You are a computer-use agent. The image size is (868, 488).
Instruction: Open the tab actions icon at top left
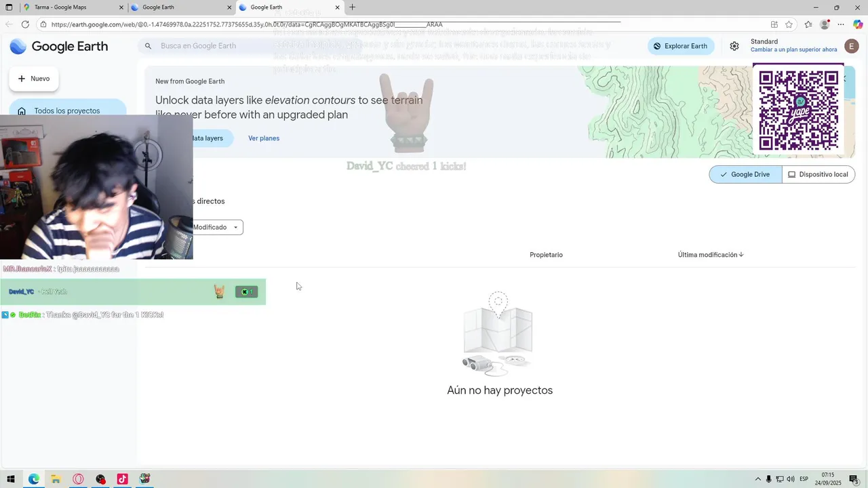click(9, 7)
